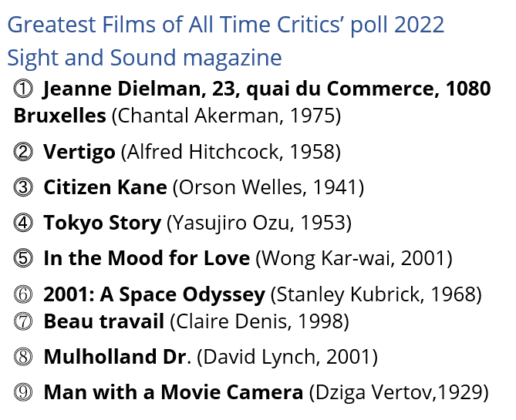Click the circled number 1 marker
This screenshot has width=516, height=420.
[x=23, y=89]
